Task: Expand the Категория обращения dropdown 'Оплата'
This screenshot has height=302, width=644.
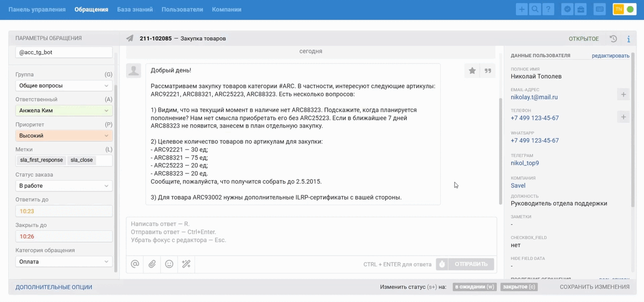Action: pos(64,262)
